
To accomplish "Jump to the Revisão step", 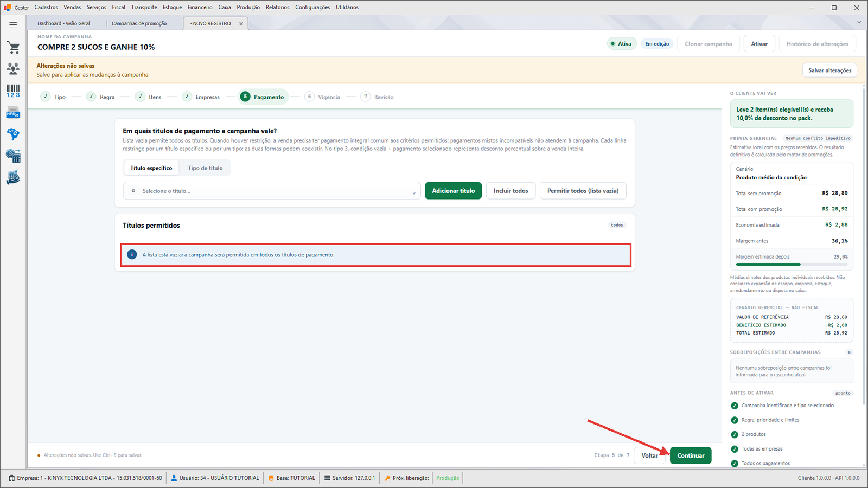I will (378, 97).
